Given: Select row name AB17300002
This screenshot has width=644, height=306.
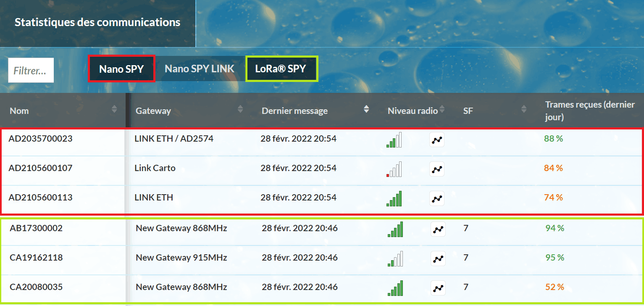Looking at the screenshot, I should tap(36, 228).
